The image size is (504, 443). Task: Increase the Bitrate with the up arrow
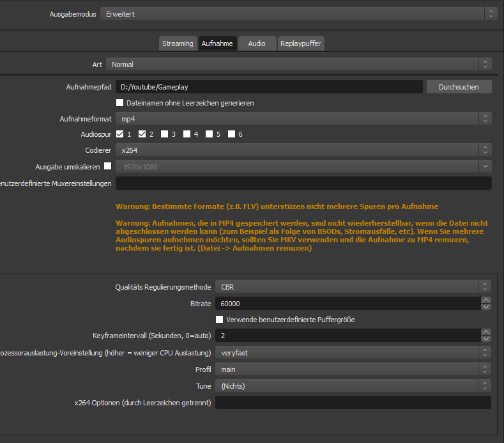486,300
